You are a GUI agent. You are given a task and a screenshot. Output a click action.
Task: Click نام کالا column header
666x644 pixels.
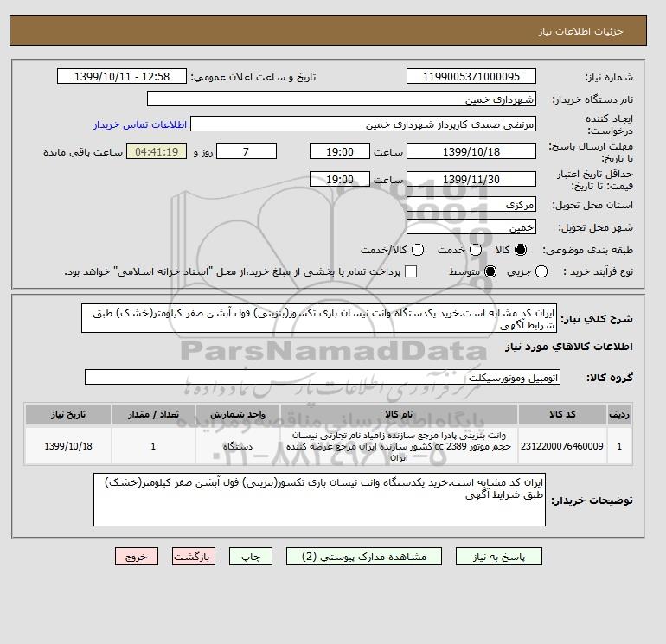tap(399, 414)
